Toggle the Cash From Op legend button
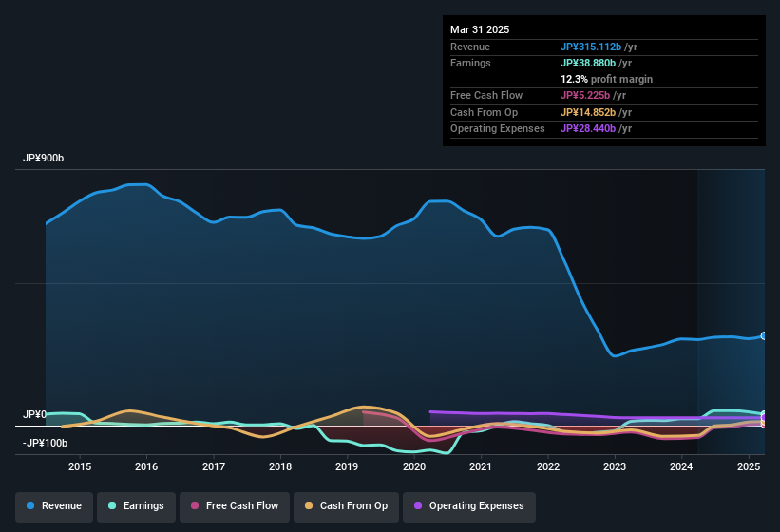Image resolution: width=780 pixels, height=532 pixels. pyautogui.click(x=346, y=506)
